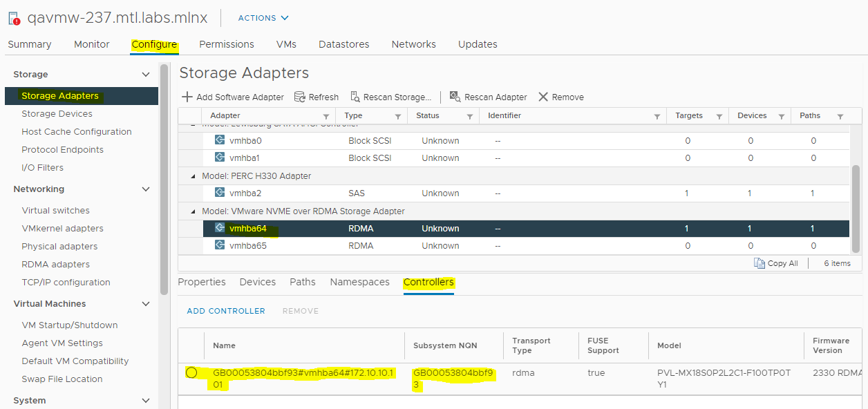Select the vmhba65 adapter row
868x409 pixels.
click(x=515, y=246)
